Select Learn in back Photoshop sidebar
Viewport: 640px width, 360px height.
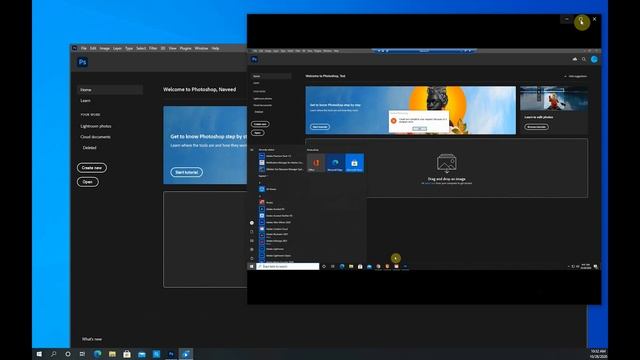[x=86, y=100]
